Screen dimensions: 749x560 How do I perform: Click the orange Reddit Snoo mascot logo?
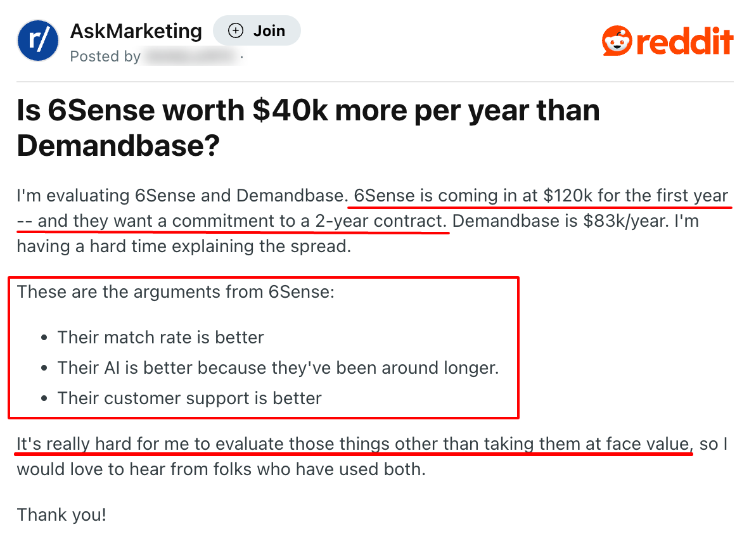pyautogui.click(x=617, y=41)
